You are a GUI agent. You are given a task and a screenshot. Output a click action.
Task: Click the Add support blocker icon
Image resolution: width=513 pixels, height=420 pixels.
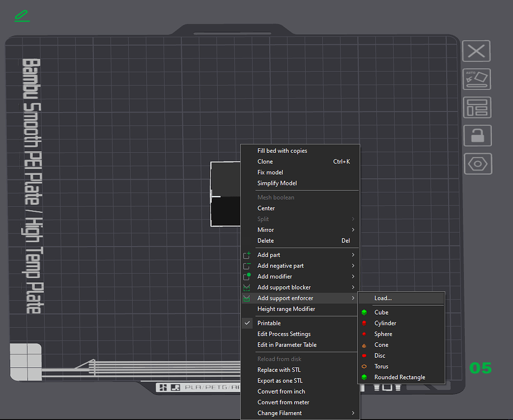pyautogui.click(x=246, y=287)
